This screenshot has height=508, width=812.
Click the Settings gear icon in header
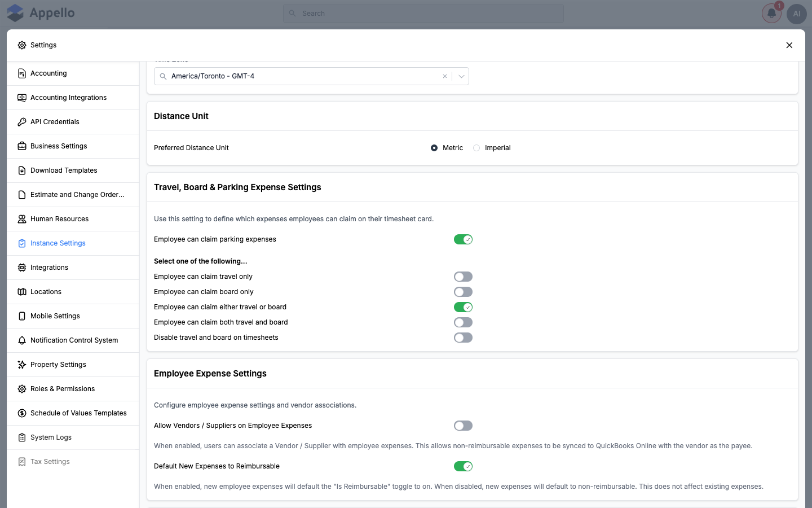[x=22, y=45]
